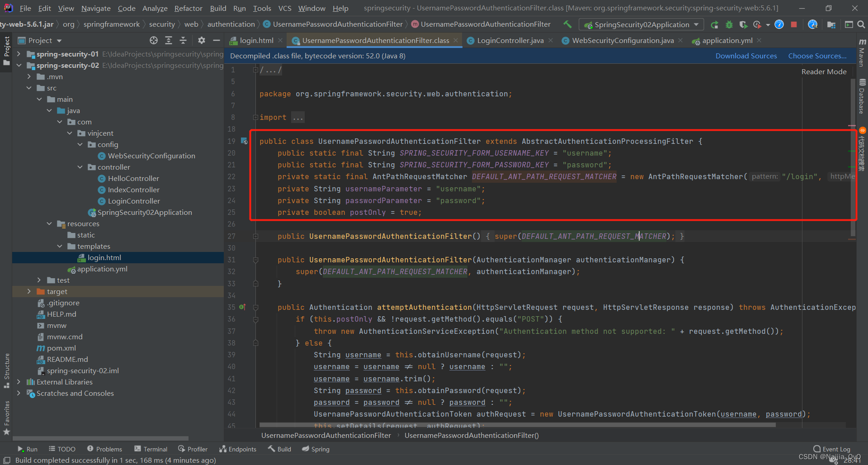Expand External Libraries node
Screen dimensions: 868x465
(x=19, y=382)
